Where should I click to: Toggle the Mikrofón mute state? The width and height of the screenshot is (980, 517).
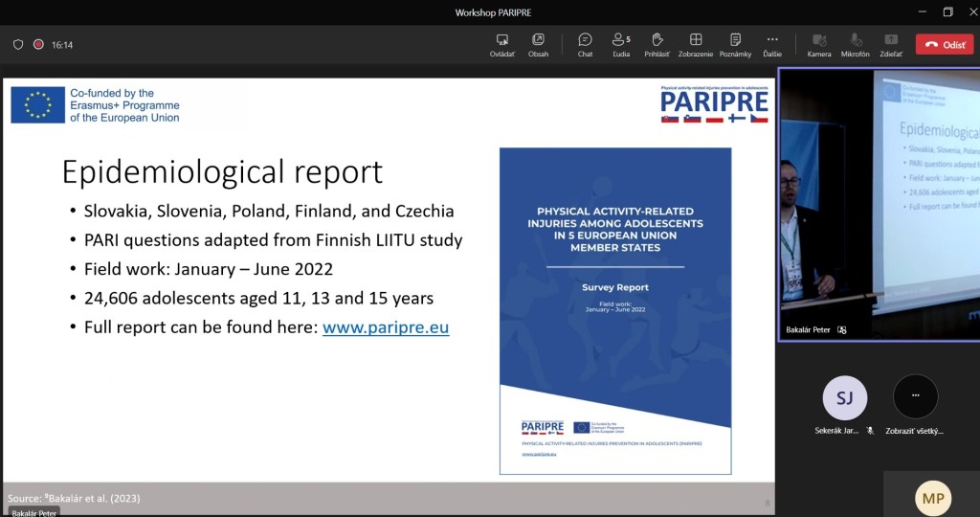click(855, 44)
